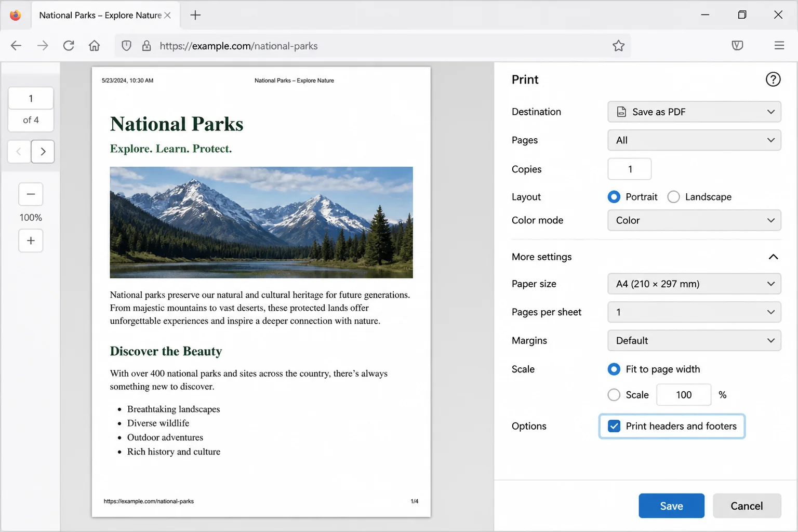This screenshot has width=798, height=532.
Task: Open the Pages per sheet dropdown
Action: 694,312
